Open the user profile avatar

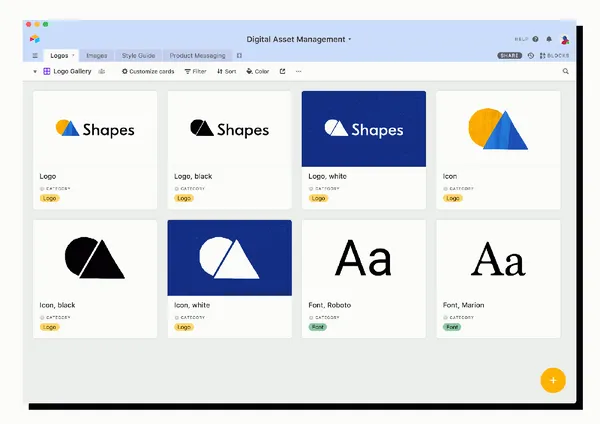pos(565,39)
